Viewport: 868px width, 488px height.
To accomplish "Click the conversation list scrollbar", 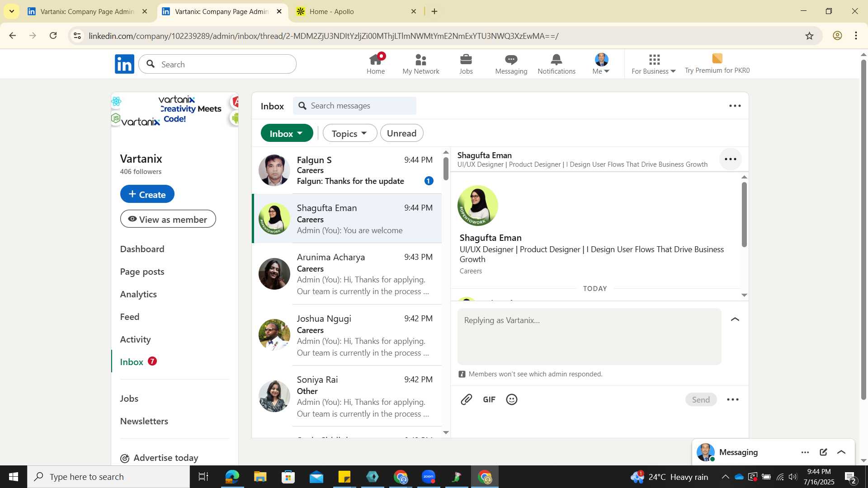I will coord(446,168).
